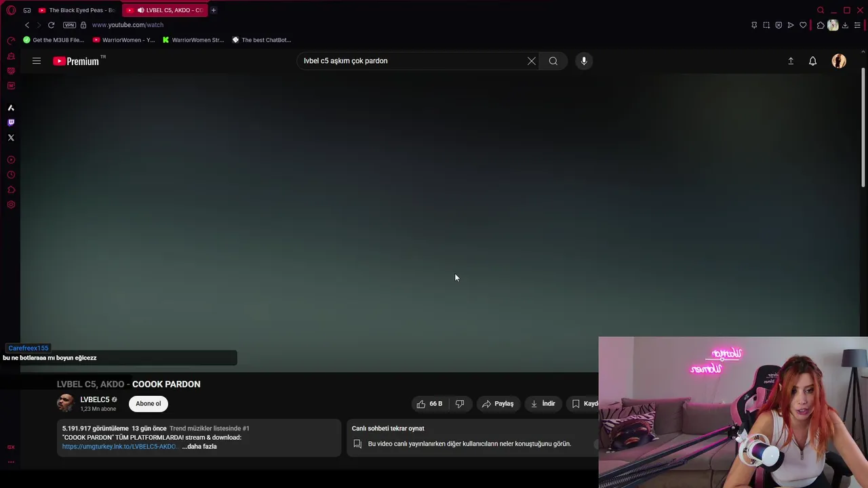Open WarriorWomen YouTube bookmark
This screenshot has width=868, height=488.
[124, 40]
